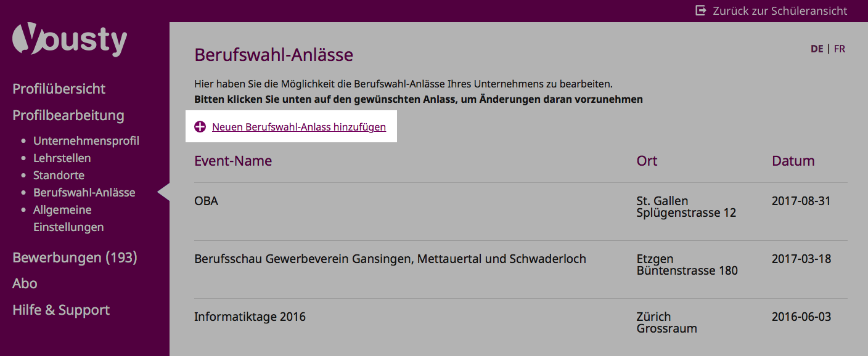
Task: Open Hilfe & Support
Action: [x=61, y=310]
